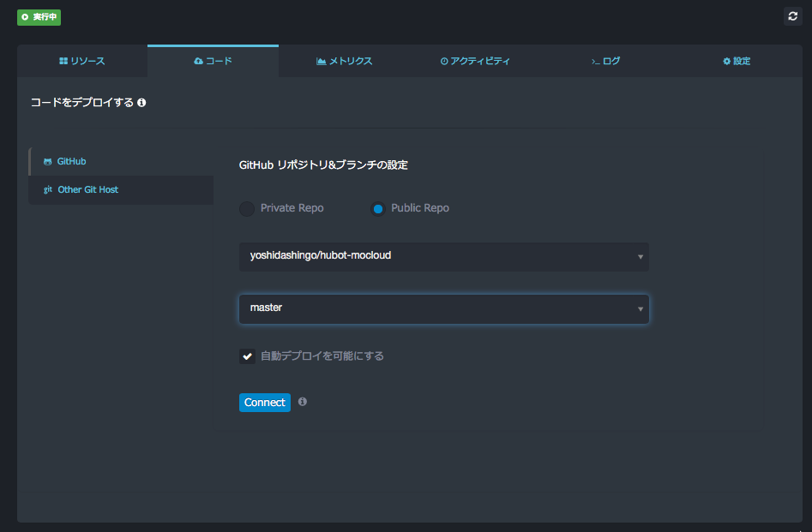Open the yoshidashingo/hubot-mocloud repository dropdown
The image size is (812, 532).
coord(444,257)
